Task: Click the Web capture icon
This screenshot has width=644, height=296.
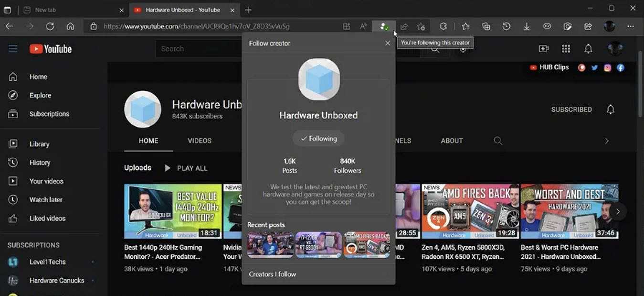Action: (568, 27)
